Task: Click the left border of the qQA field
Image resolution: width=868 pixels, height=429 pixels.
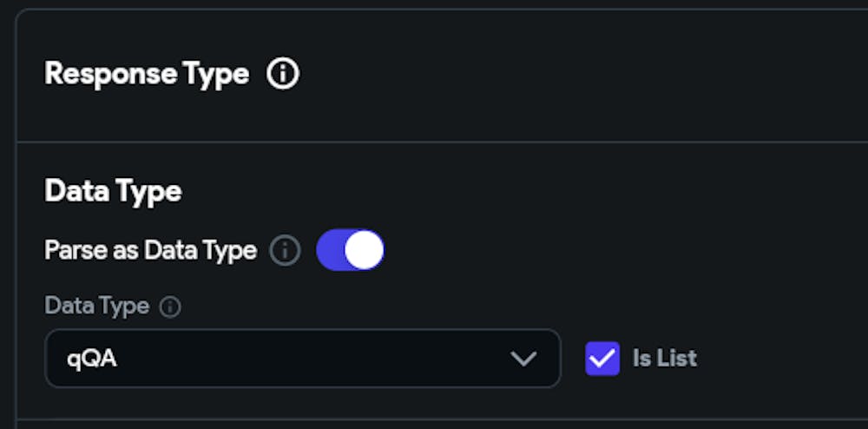Action: pos(45,358)
